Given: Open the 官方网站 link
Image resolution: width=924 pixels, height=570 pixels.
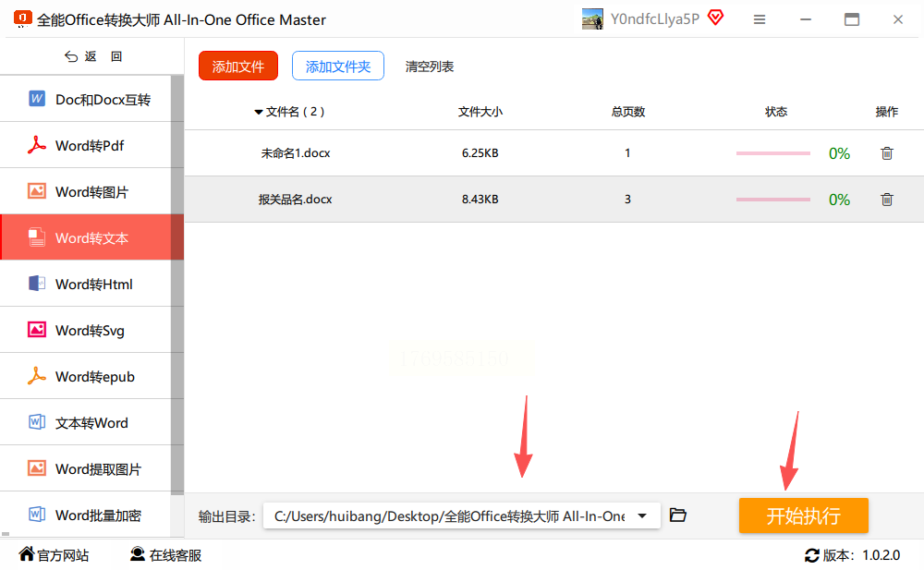Looking at the screenshot, I should point(54,554).
